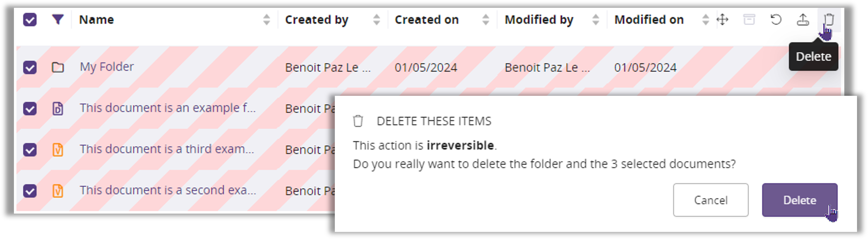Sort by Modified on column arrows
The height and width of the screenshot is (239, 868).
pos(705,20)
